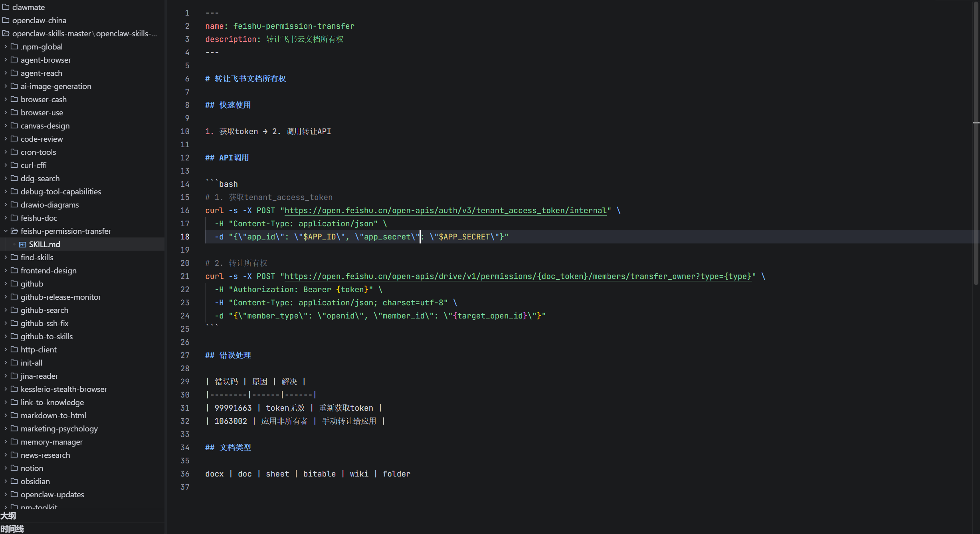Select the feishu-doc folder
This screenshot has width=980, height=534.
(x=39, y=218)
